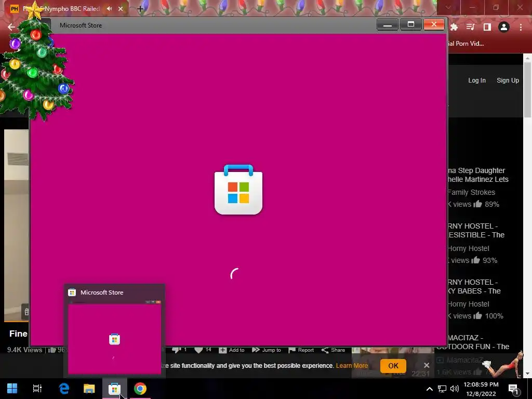This screenshot has height=399, width=532.
Task: Open Chrome profile avatar menu
Action: click(x=504, y=27)
